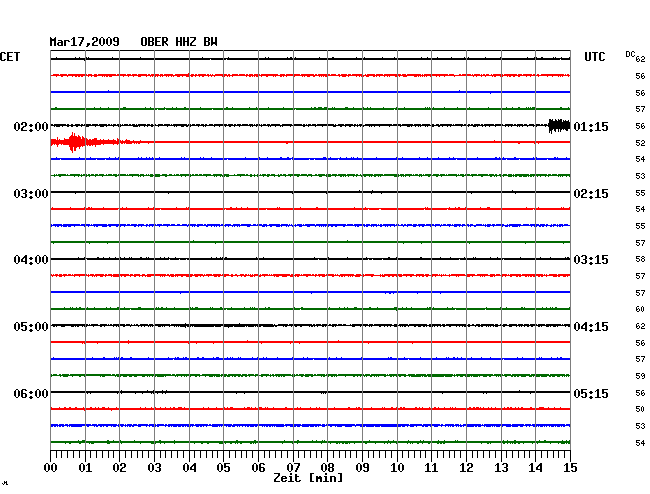This screenshot has height=494, width=650.
Task: Click the black seismic burst near minute 15
Action: pos(559,126)
